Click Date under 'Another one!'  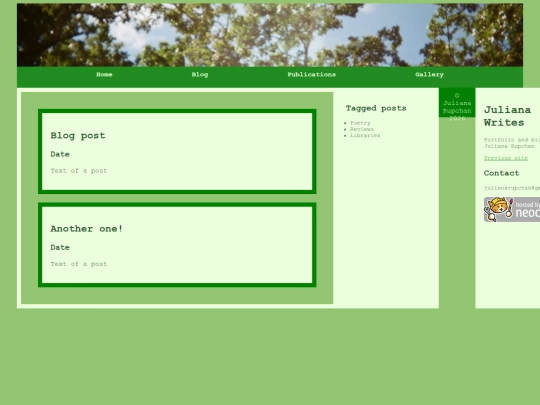point(60,248)
